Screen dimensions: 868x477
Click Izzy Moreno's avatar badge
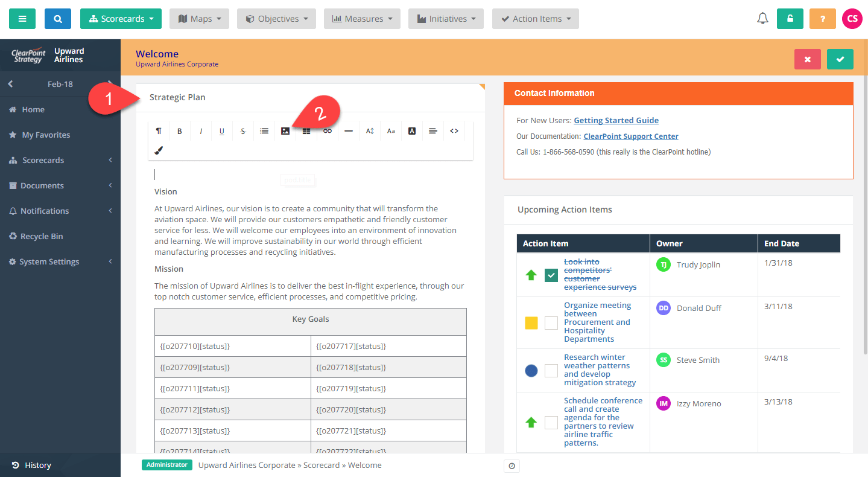point(663,403)
